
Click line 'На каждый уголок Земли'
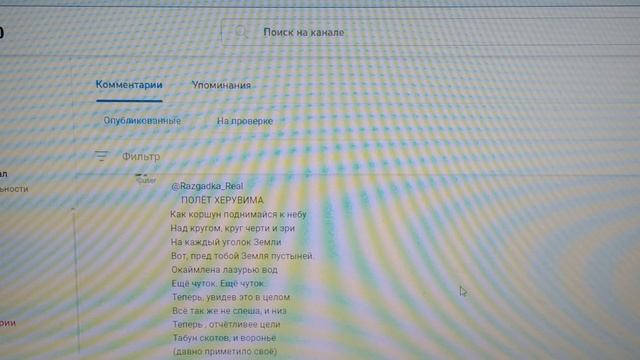coord(226,242)
